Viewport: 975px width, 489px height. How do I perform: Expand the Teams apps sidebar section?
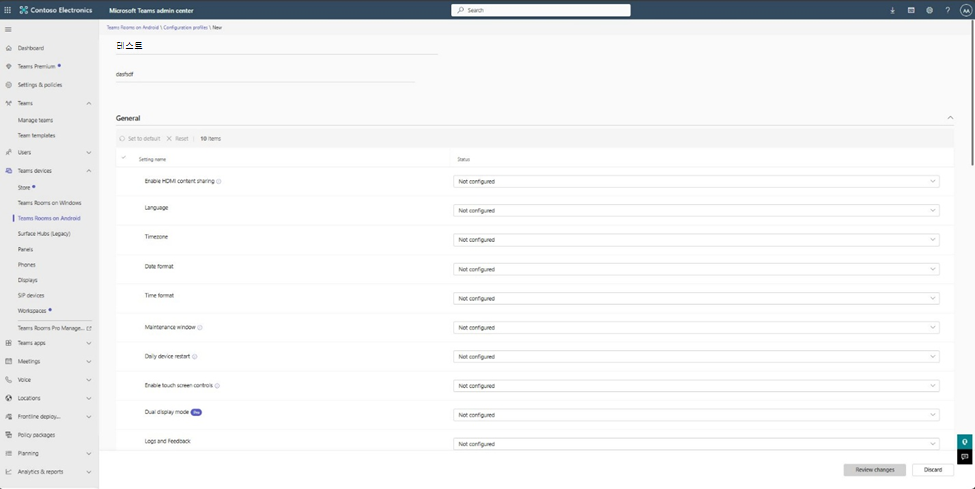pyautogui.click(x=89, y=343)
